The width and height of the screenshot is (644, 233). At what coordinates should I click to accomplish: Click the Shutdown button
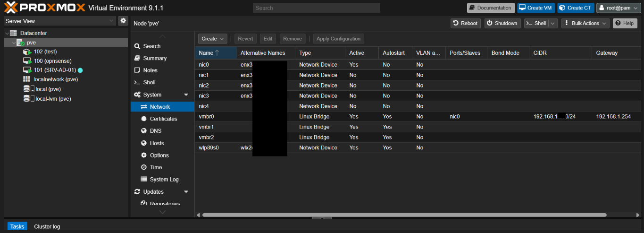click(502, 23)
